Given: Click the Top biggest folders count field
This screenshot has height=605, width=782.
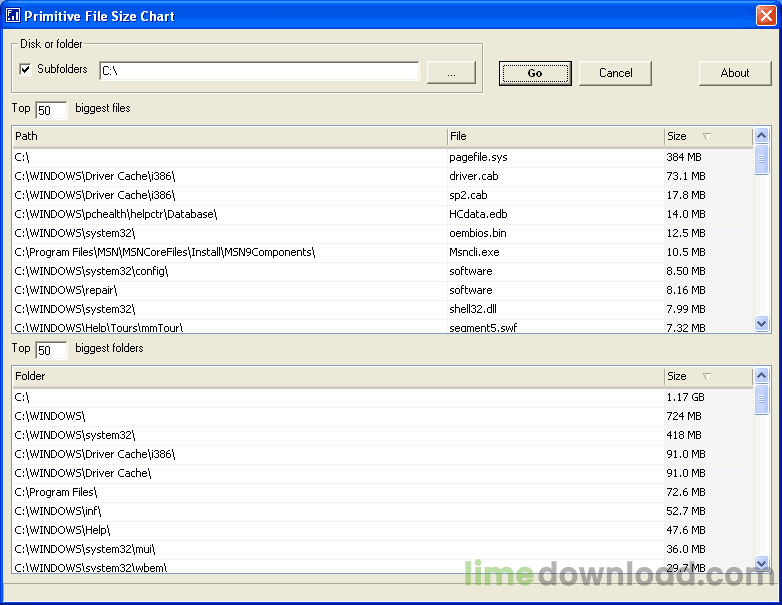Looking at the screenshot, I should (x=51, y=350).
